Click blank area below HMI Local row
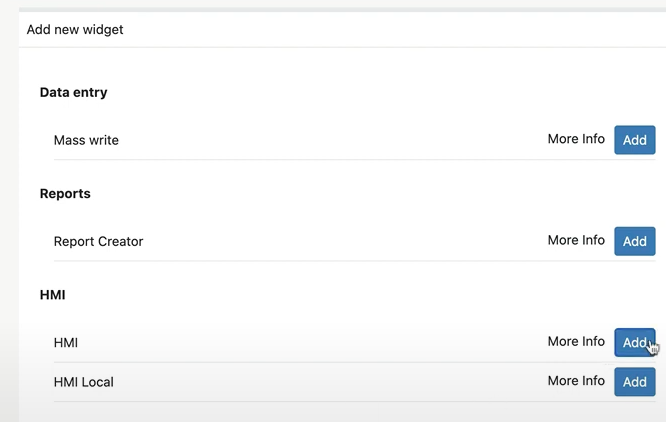Image resolution: width=666 pixels, height=422 pixels. pos(342,412)
